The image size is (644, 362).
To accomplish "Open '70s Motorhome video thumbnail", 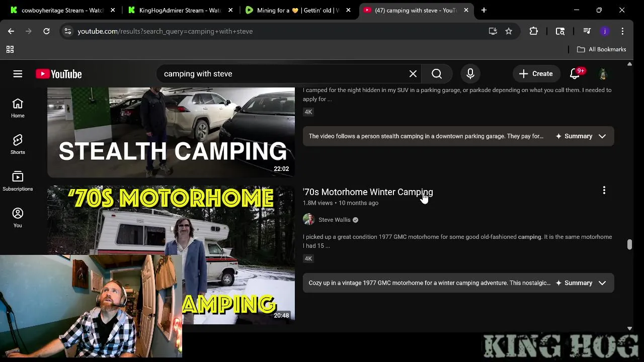I will [x=171, y=255].
